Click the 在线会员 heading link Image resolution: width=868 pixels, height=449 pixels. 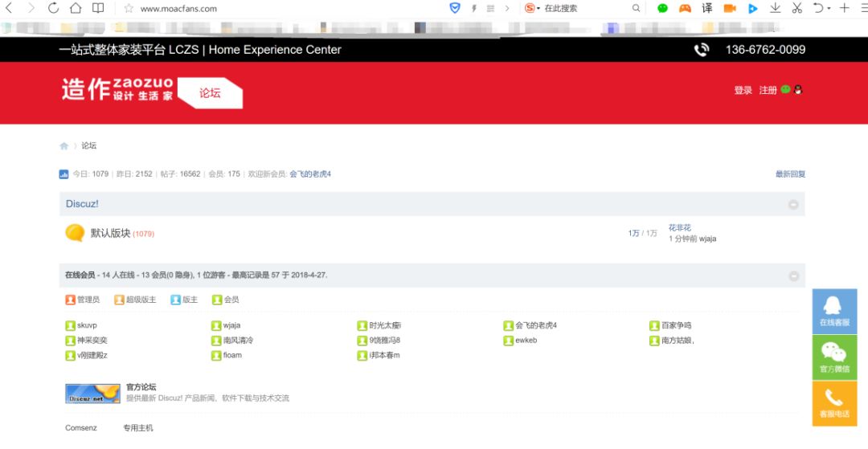pos(80,275)
